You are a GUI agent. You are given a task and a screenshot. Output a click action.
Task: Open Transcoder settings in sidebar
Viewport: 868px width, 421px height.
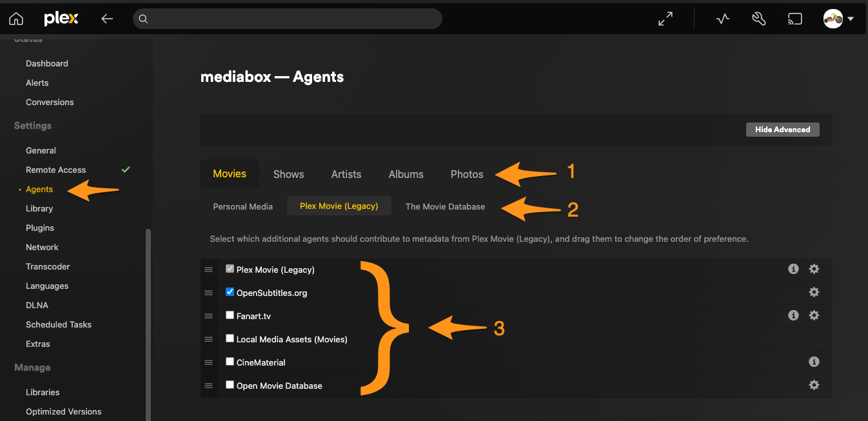coord(48,266)
